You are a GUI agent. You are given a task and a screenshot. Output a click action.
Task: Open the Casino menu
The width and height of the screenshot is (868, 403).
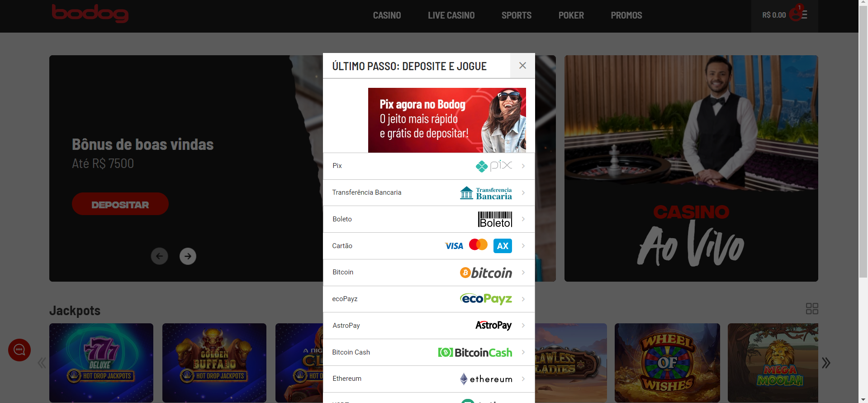[387, 15]
